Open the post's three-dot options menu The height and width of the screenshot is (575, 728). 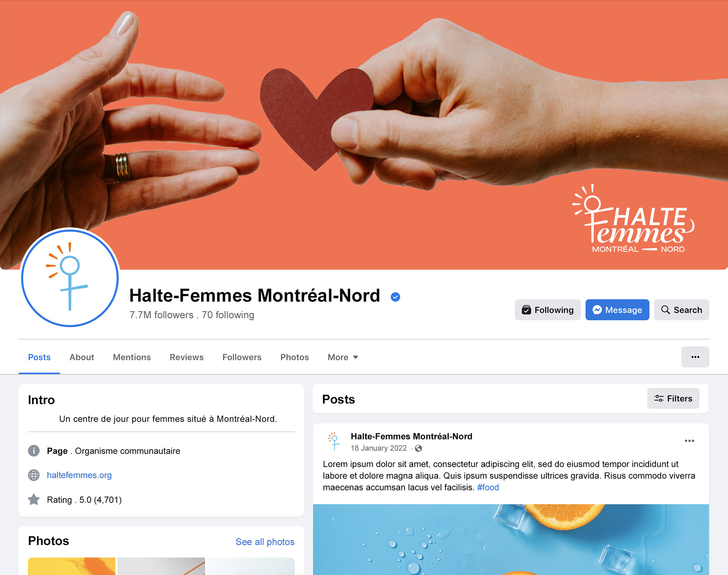pyautogui.click(x=689, y=441)
